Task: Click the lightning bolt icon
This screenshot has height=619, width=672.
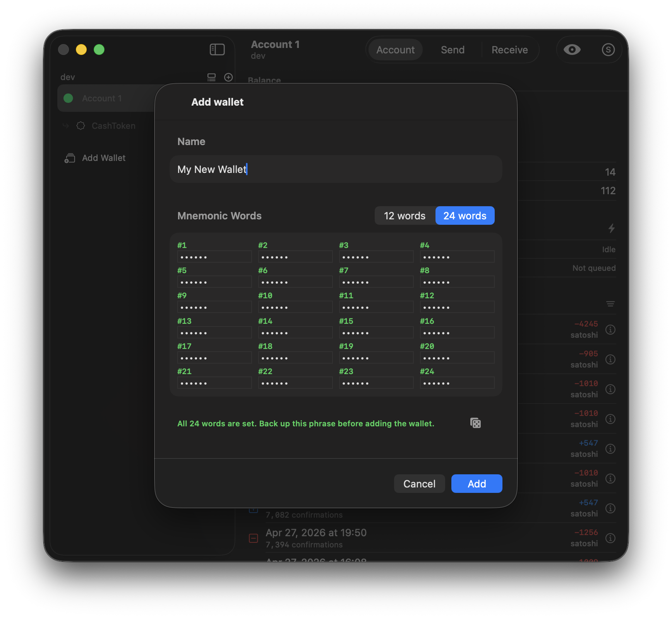Action: click(x=611, y=228)
